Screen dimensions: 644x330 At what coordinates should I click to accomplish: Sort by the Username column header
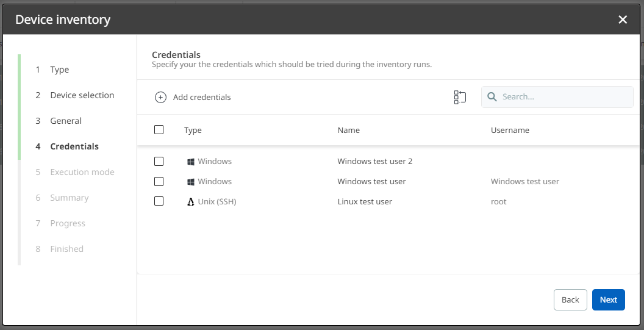[x=510, y=130]
